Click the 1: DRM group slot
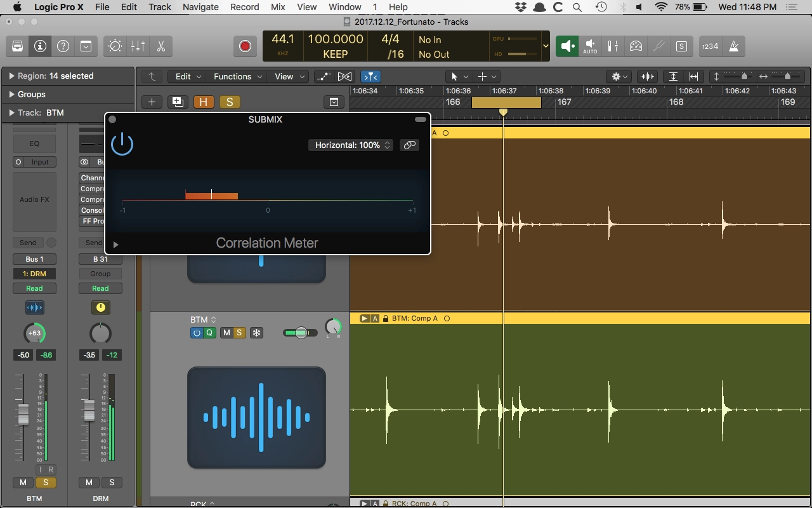This screenshot has height=508, width=812. pyautogui.click(x=34, y=274)
